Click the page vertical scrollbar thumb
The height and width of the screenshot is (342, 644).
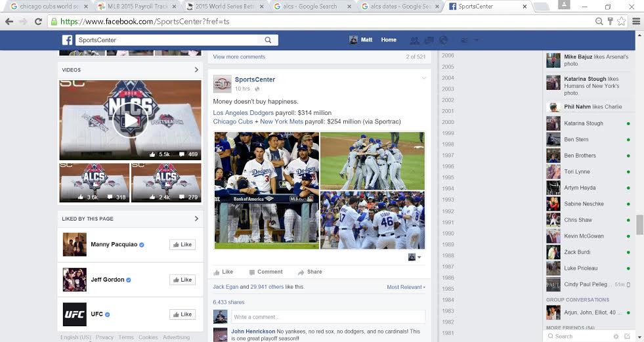[639, 224]
